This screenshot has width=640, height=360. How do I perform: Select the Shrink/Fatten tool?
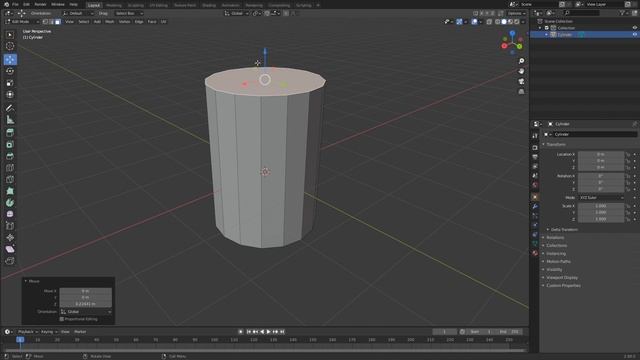(x=10, y=237)
